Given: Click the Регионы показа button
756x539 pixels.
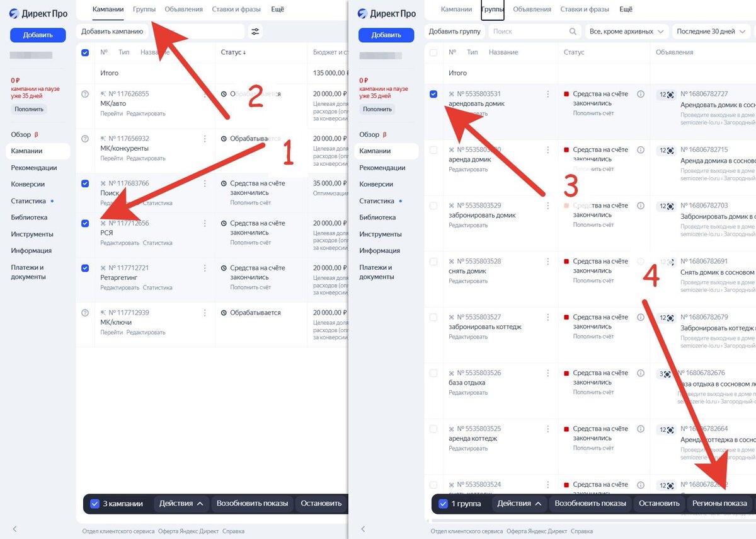Looking at the screenshot, I should pyautogui.click(x=719, y=503).
